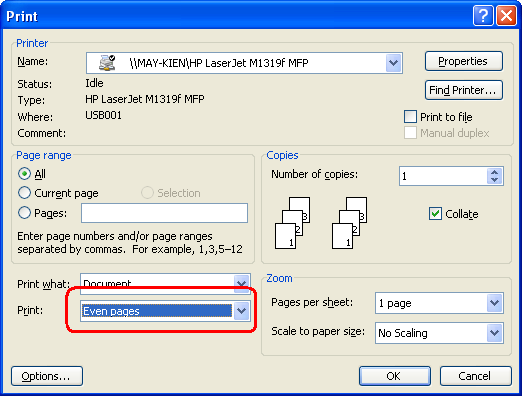Click into the Pages range text field
The height and width of the screenshot is (400, 522).
pyautogui.click(x=164, y=213)
